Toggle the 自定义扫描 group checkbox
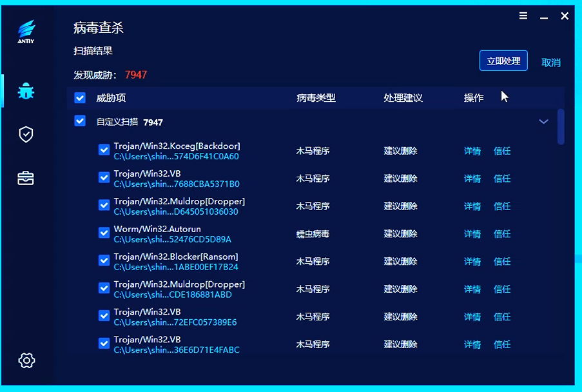 (80, 121)
